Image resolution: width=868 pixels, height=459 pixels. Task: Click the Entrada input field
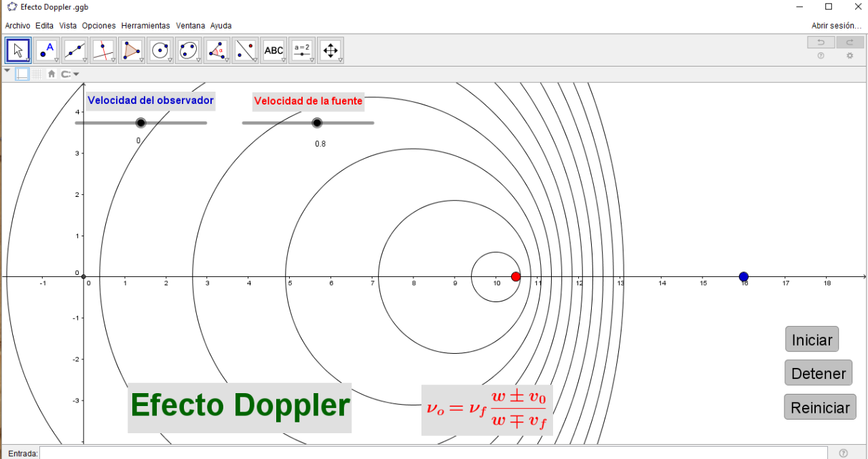434,453
